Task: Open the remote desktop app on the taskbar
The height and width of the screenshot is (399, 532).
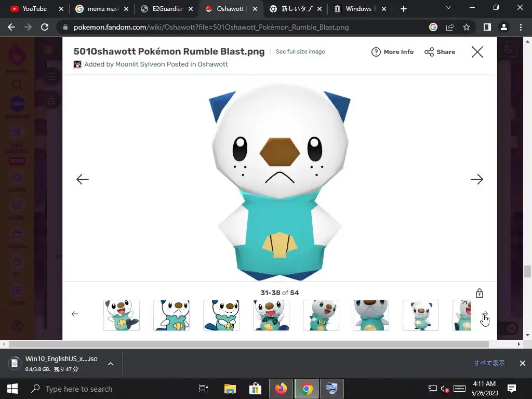Action: pos(331,389)
